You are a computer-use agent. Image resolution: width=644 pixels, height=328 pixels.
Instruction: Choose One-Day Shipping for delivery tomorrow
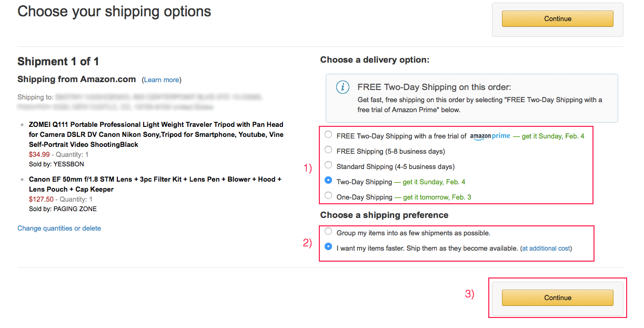(x=328, y=196)
